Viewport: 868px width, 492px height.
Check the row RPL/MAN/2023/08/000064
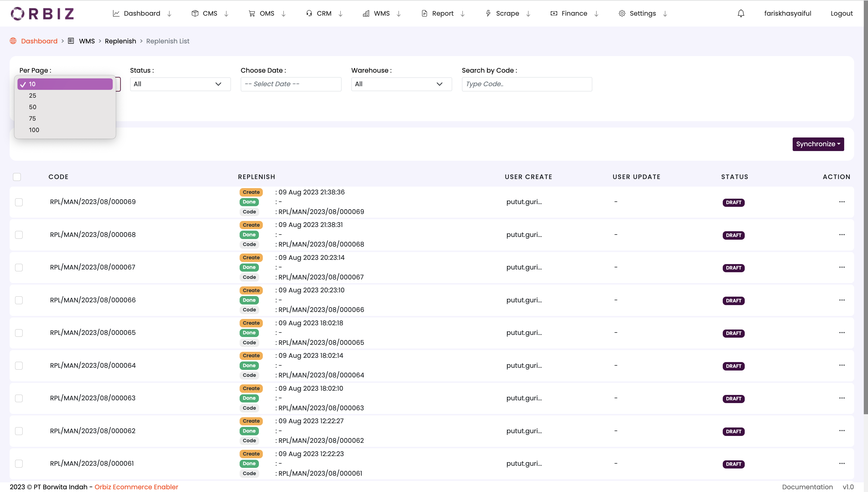click(x=19, y=366)
